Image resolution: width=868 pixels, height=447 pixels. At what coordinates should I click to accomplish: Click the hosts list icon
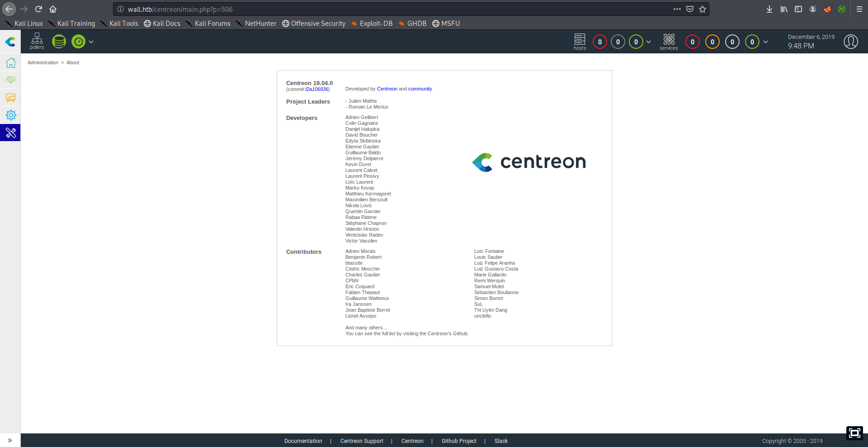(x=580, y=41)
